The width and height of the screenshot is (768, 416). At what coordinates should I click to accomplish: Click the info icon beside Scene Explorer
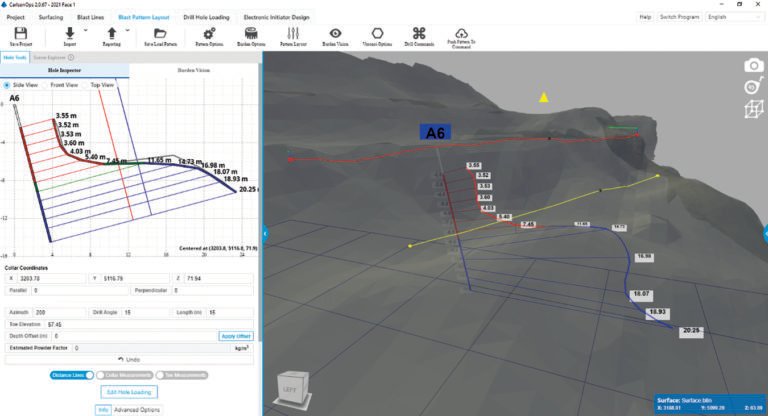(x=71, y=57)
